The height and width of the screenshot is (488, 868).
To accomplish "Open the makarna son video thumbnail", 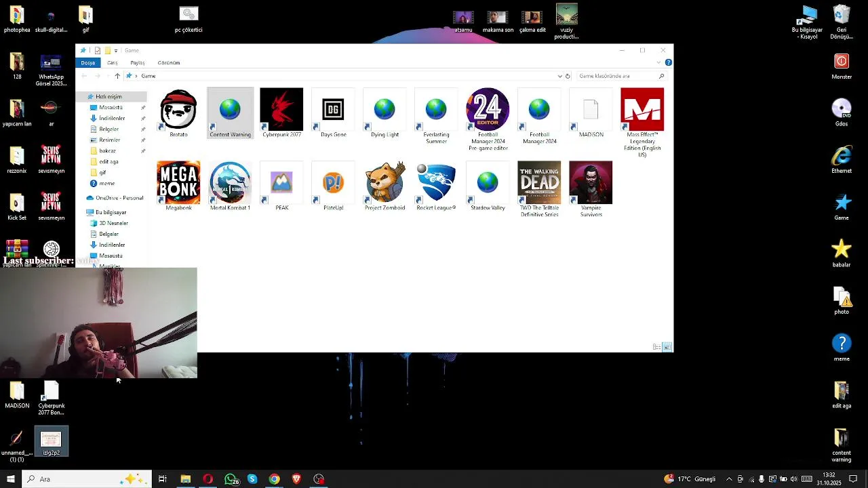I will 498,21.
